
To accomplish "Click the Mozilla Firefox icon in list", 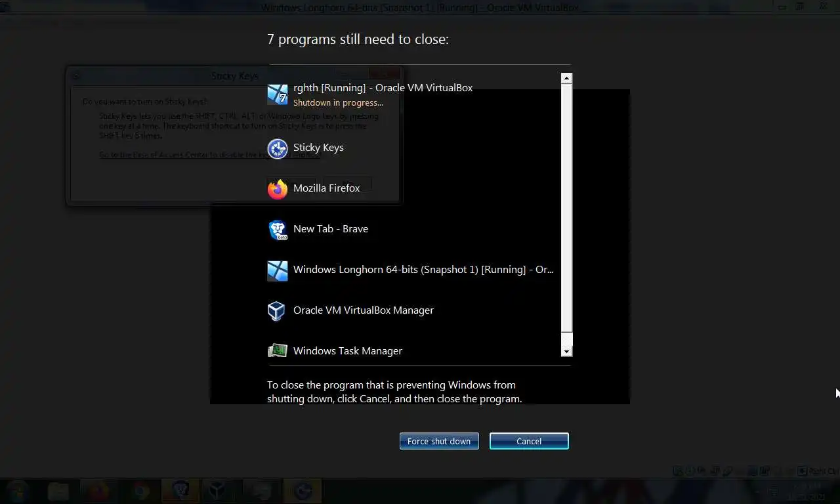I will pyautogui.click(x=278, y=189).
